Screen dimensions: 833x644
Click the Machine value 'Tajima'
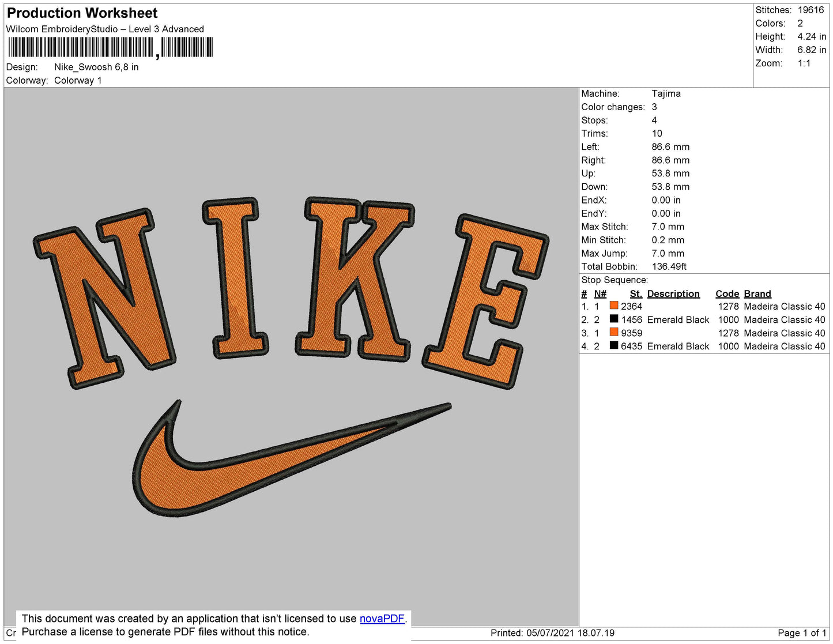pos(666,93)
